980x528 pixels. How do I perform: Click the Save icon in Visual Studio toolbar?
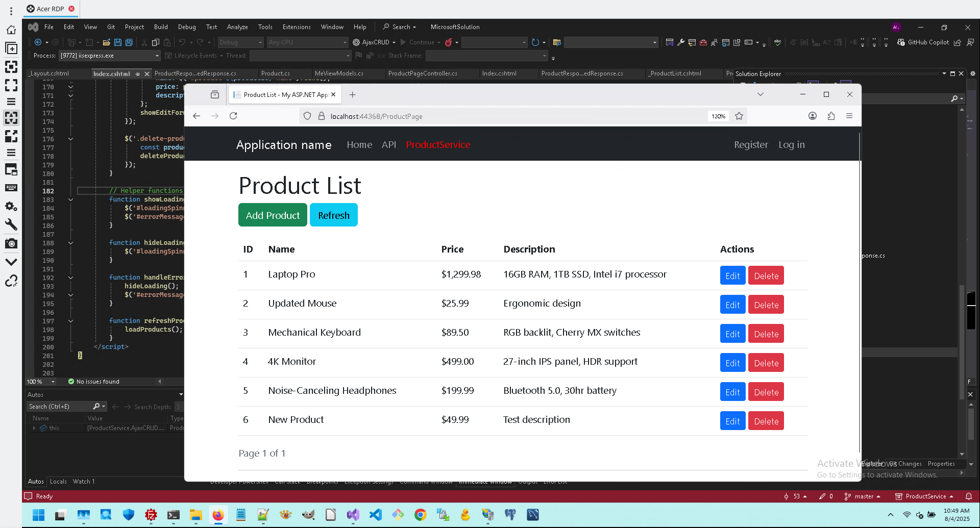click(x=118, y=42)
